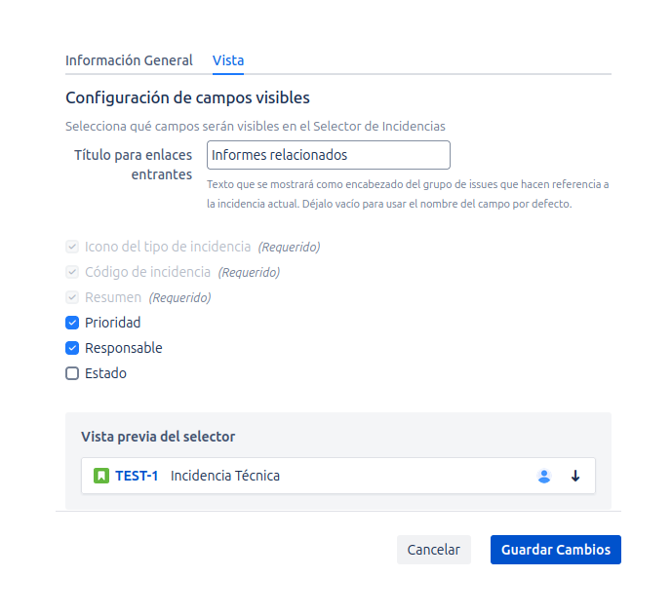This screenshot has height=616, width=672.
Task: Click the disabled Resumen checkbox
Action: [72, 297]
